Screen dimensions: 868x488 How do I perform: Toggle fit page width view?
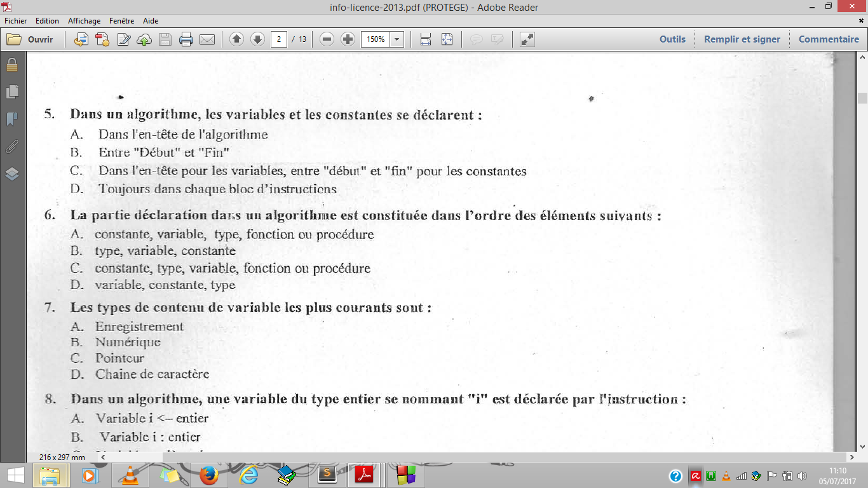(x=424, y=39)
